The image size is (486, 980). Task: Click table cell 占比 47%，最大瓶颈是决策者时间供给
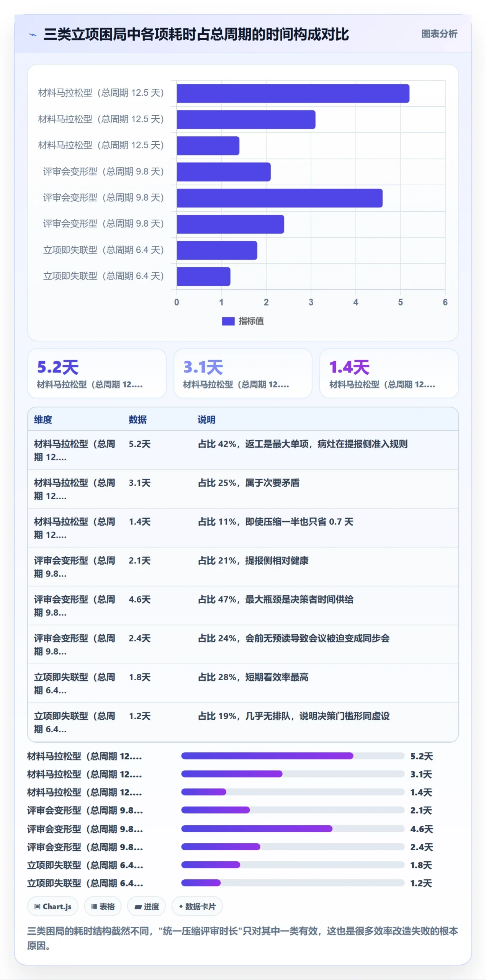point(275,599)
